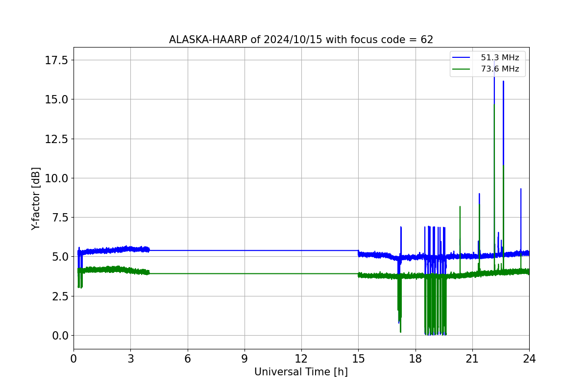Click y-axis tick label 2.5
Image resolution: width=588 pixels, height=392 pixels.
pos(60,296)
